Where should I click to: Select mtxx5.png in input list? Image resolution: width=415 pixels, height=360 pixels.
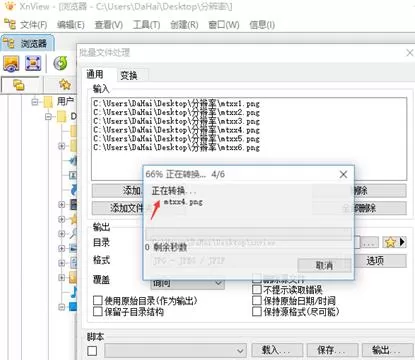[x=176, y=138]
